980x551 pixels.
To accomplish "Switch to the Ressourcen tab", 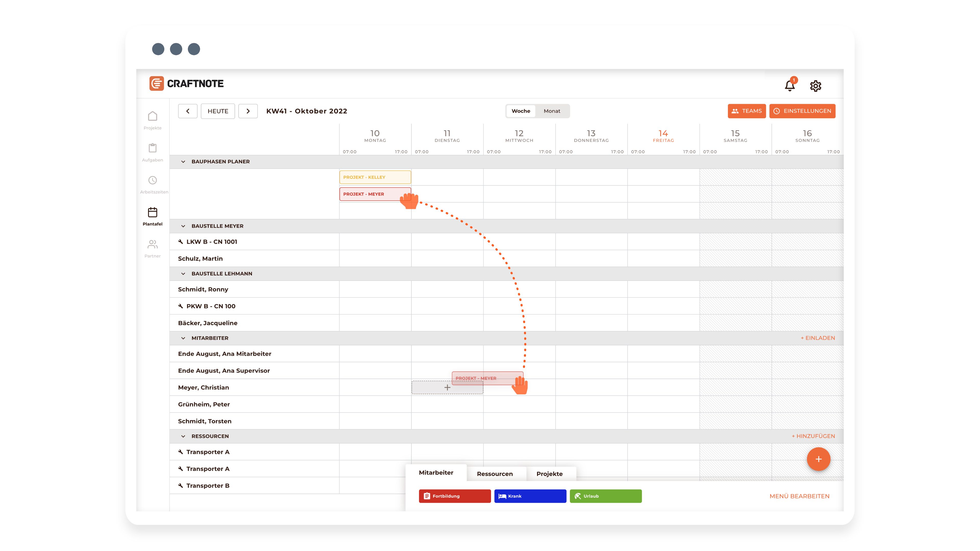I will (x=495, y=474).
